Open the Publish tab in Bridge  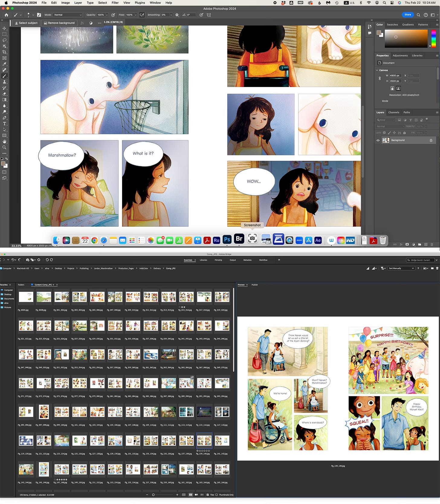point(255,285)
